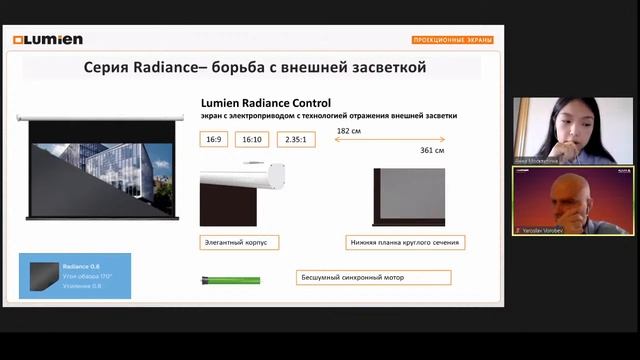
Task: Click the orange 'ПРОЕКЦИОННЫЕ ЭКРАНЫ' label
Action: (453, 40)
